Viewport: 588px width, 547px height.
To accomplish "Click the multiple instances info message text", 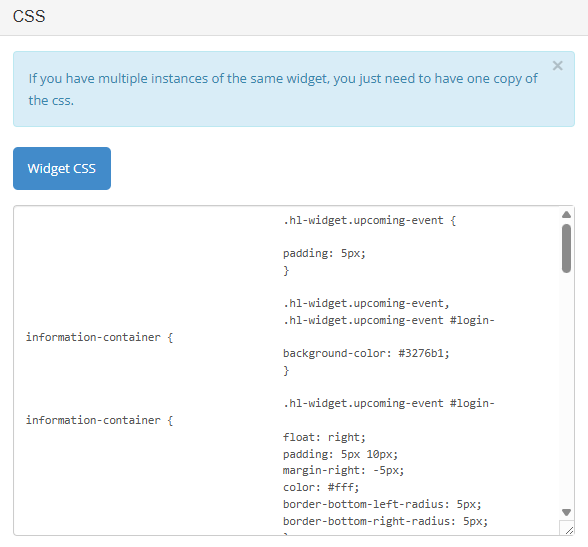I will (x=283, y=89).
